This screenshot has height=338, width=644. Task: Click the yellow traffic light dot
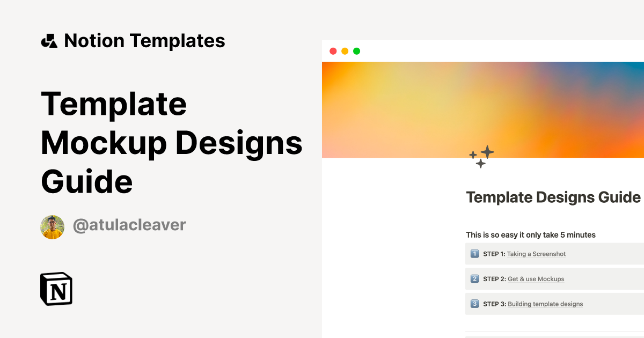345,50
